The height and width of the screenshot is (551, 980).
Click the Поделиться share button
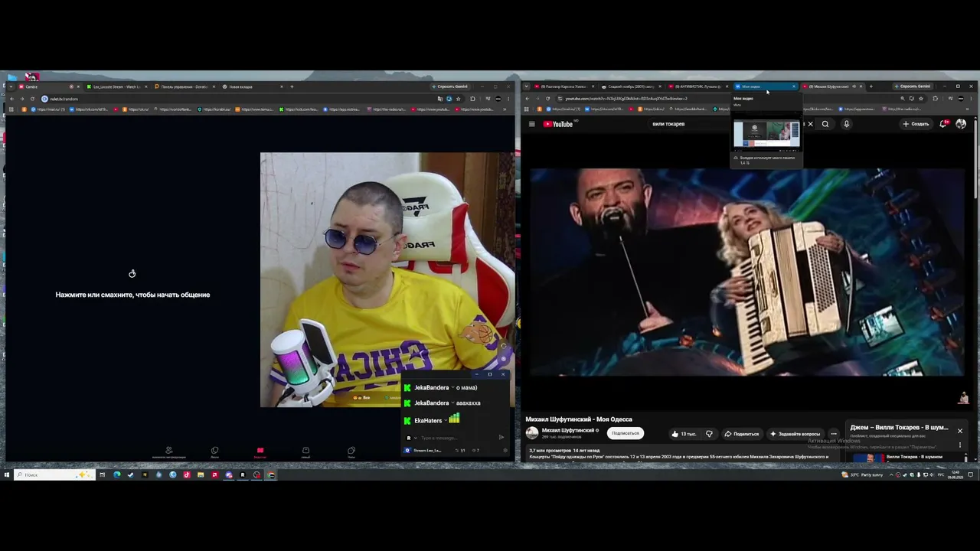[x=741, y=434]
